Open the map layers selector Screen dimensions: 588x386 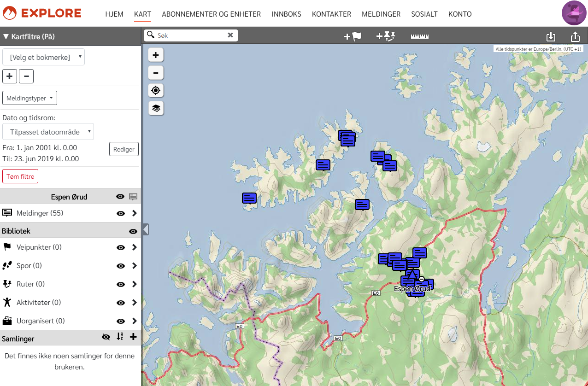[156, 108]
